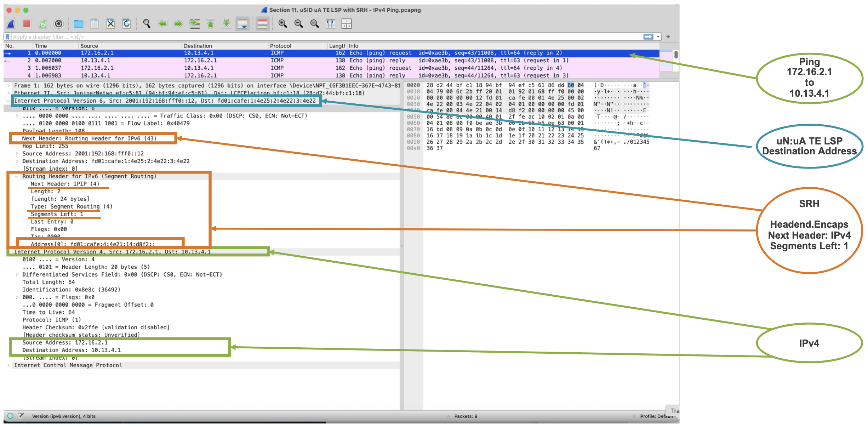
Task: Toggle packet list colorization
Action: 262,24
